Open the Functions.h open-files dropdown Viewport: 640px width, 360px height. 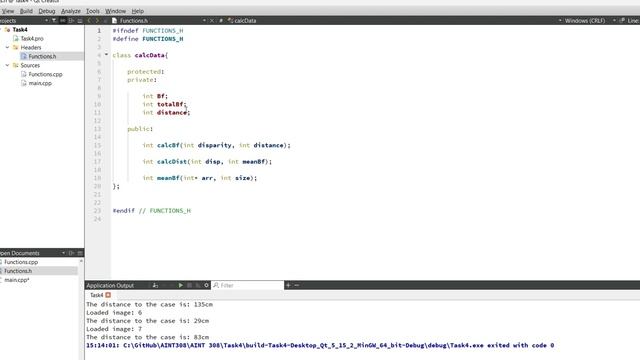204,20
